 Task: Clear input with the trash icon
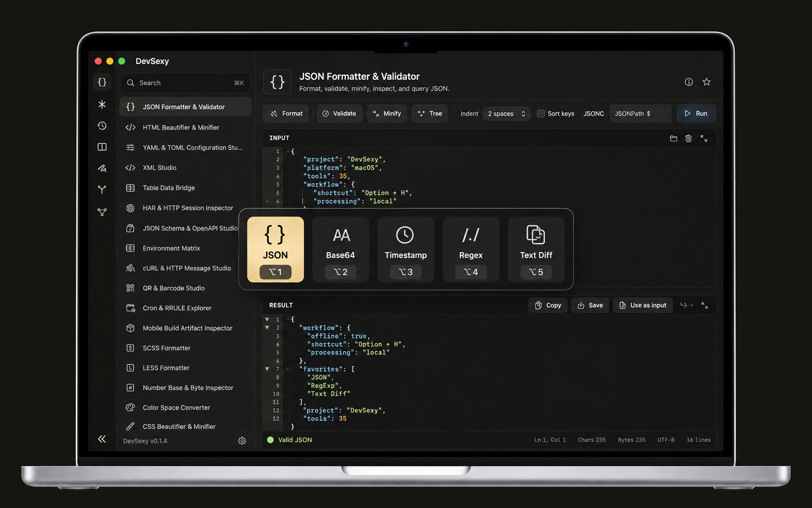coord(689,138)
